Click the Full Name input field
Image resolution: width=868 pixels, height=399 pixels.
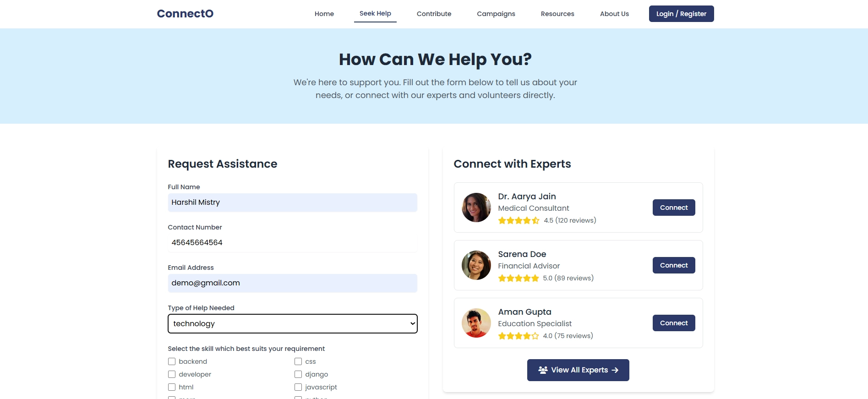click(292, 202)
